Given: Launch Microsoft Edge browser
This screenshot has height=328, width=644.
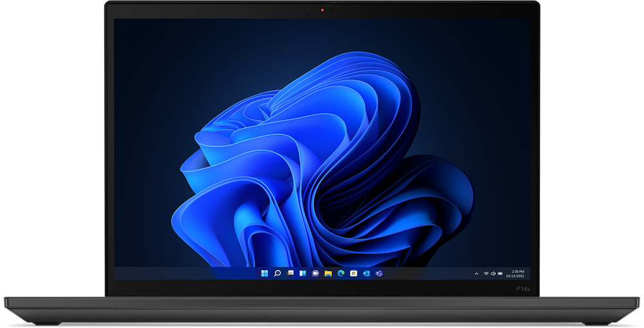Looking at the screenshot, I should (x=341, y=273).
